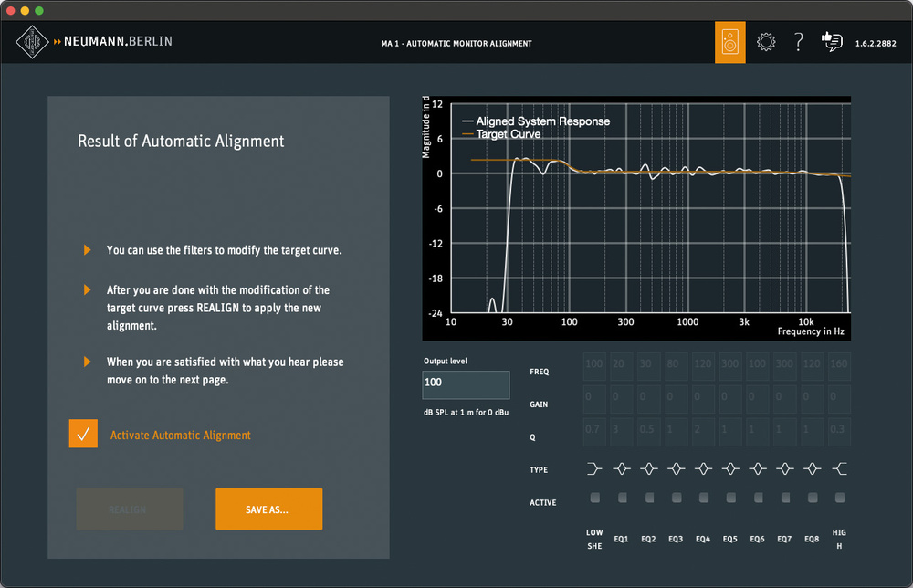Screen dimensions: 913x588
Task: Click the Neumann diamond logo
Action: (34, 41)
